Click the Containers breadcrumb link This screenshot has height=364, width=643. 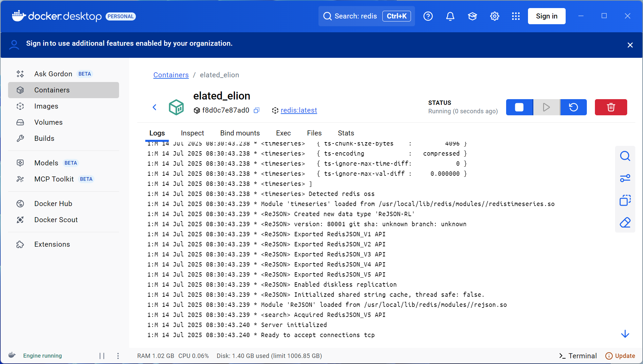(171, 75)
